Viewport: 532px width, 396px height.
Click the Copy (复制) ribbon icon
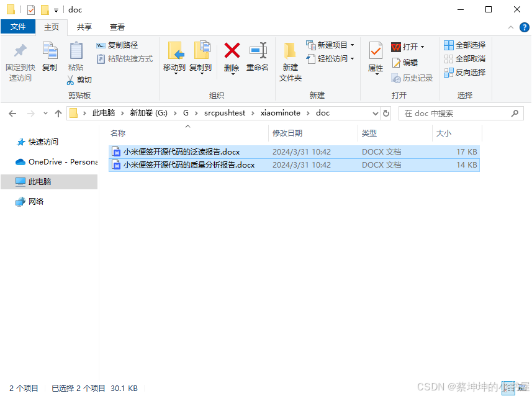50,51
